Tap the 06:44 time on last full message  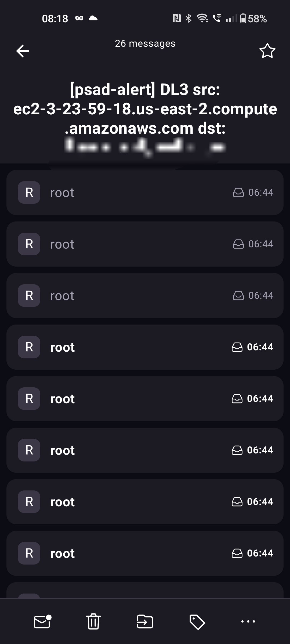[260, 553]
